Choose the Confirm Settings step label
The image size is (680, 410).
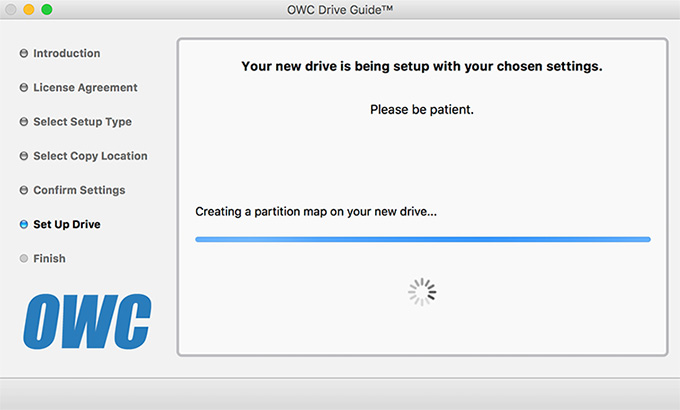(x=79, y=190)
